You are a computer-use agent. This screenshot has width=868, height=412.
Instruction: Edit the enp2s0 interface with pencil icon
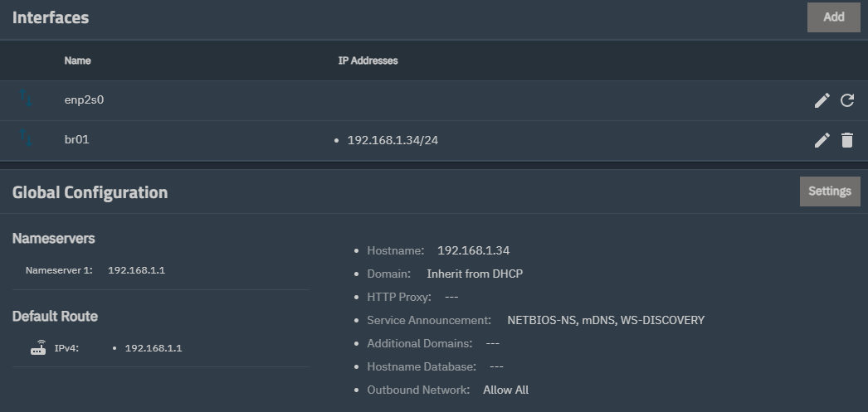pos(822,100)
